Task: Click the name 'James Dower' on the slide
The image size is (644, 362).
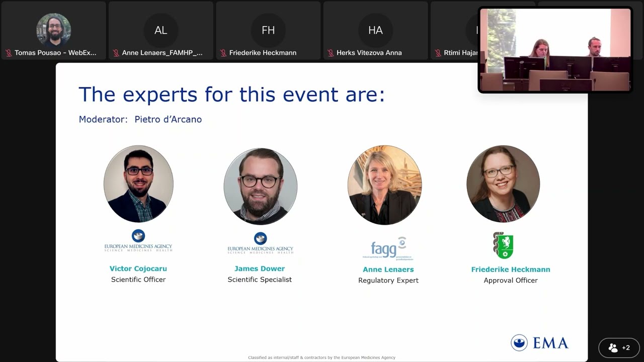Action: [x=260, y=268]
